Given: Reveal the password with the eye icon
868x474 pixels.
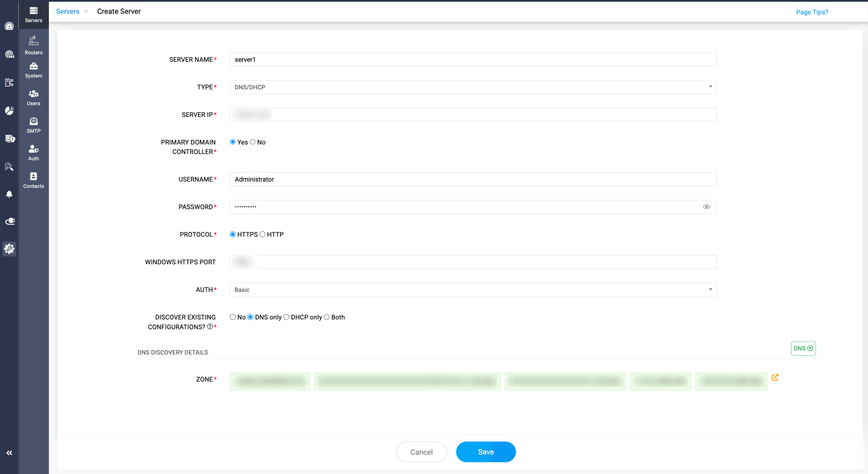Looking at the screenshot, I should point(707,206).
